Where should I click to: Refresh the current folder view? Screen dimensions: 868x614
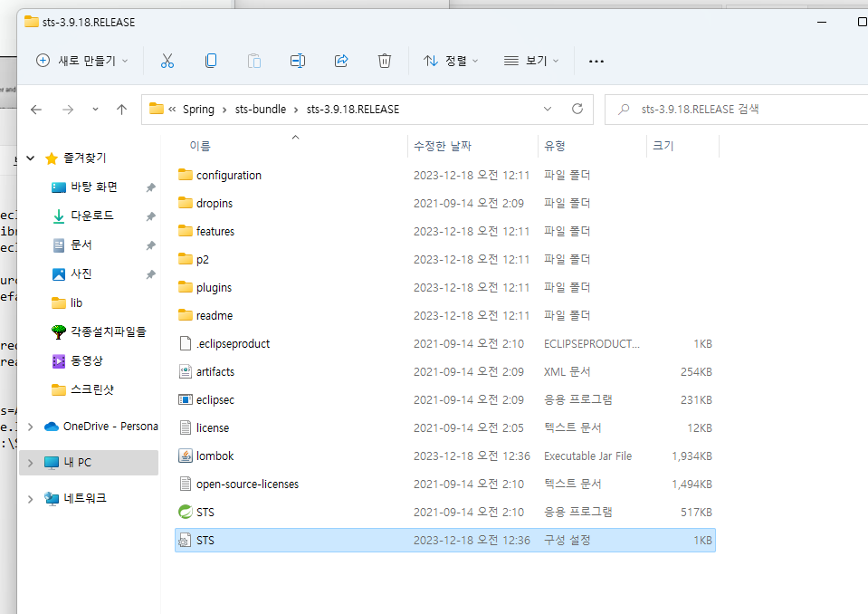click(577, 109)
